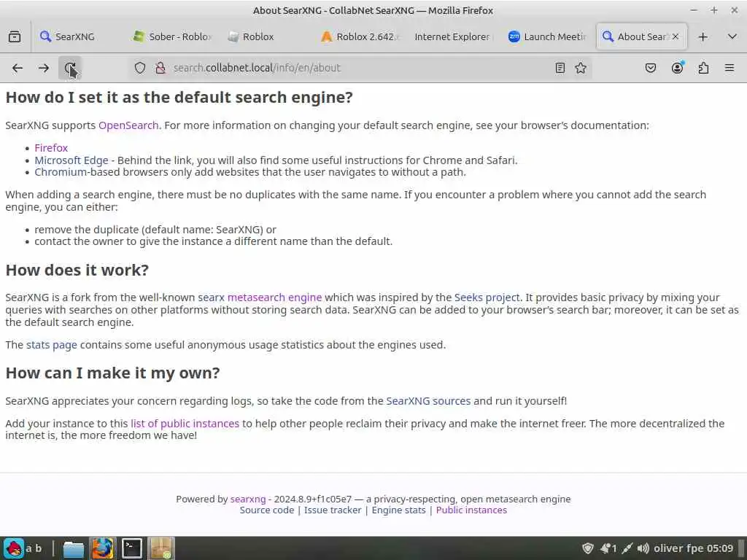Click the security shield tray icon

pos(588,548)
